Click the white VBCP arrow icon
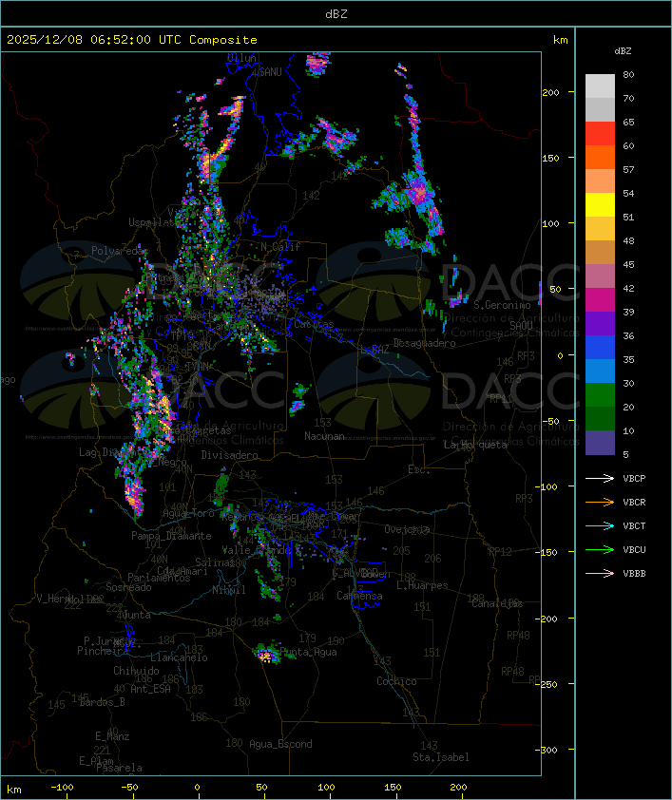Screen dimensions: 672x800 click(600, 478)
